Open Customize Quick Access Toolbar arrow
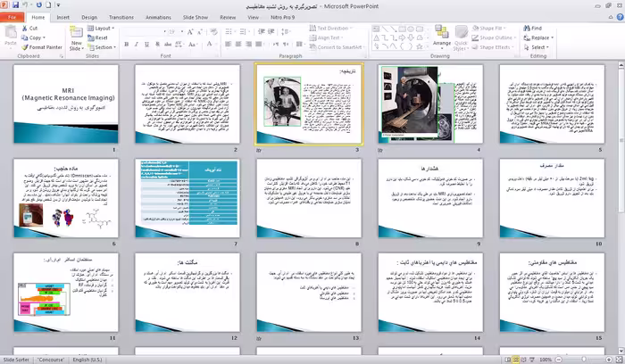 pos(58,5)
